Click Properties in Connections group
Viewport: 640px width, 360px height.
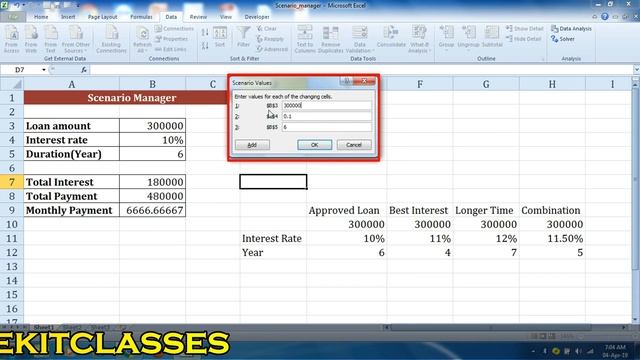(x=171, y=39)
